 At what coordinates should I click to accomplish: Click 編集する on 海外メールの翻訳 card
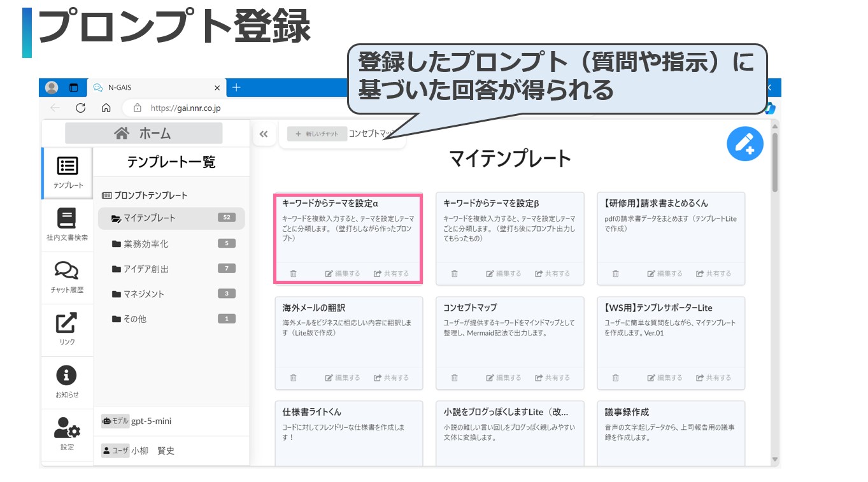click(x=343, y=378)
